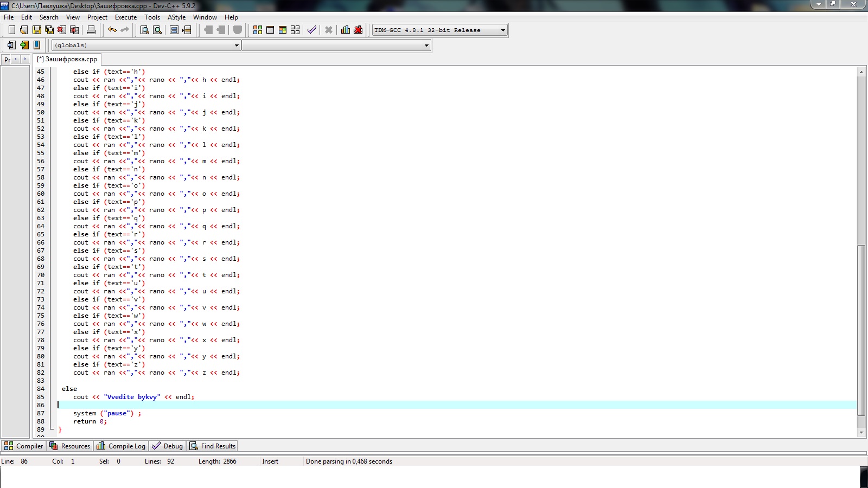Screen dimensions: 868x488
Task: Click the Toggle Bookmarks icon with green arrow
Action: click(24, 45)
